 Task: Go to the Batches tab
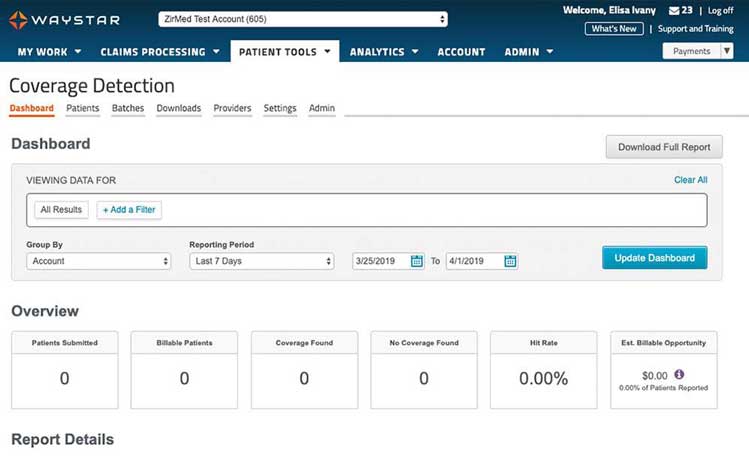tap(128, 108)
